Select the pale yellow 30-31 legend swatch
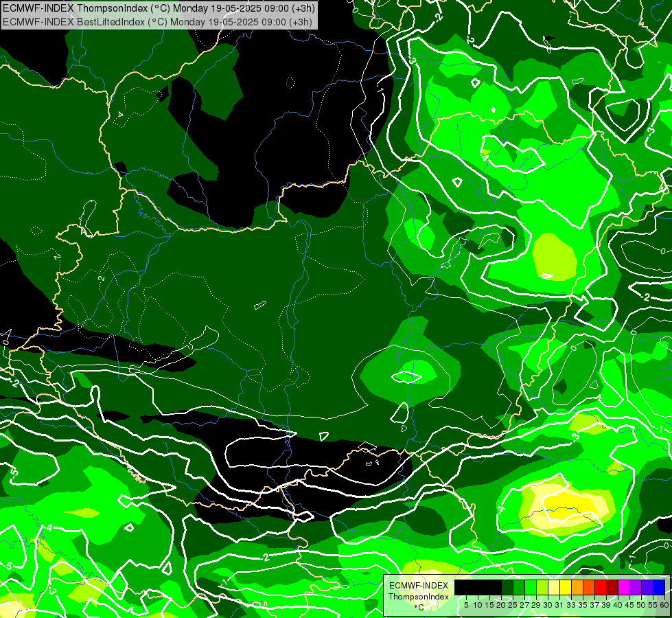 (x=554, y=587)
